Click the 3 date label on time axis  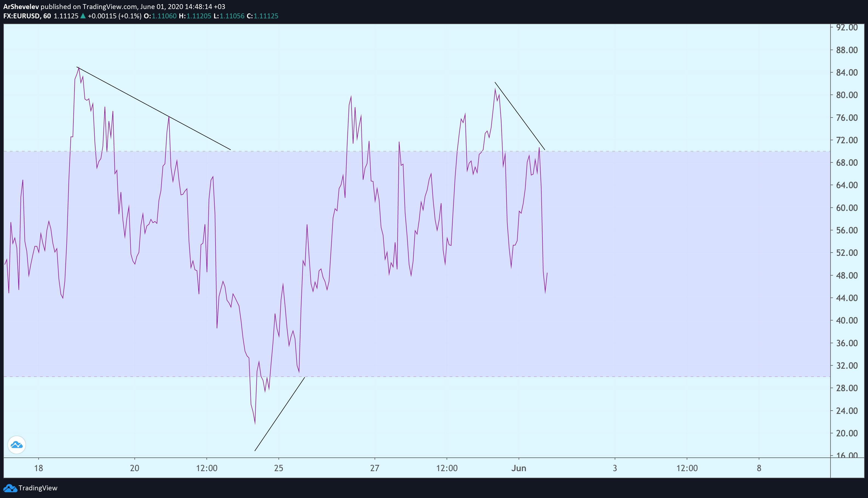pos(615,468)
